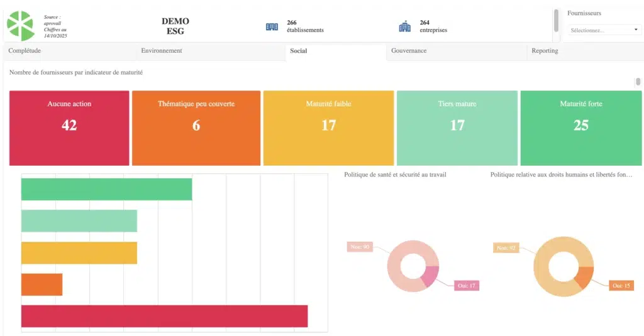644x336 pixels.
Task: Click the entreprises office building icon
Action: pyautogui.click(x=404, y=26)
